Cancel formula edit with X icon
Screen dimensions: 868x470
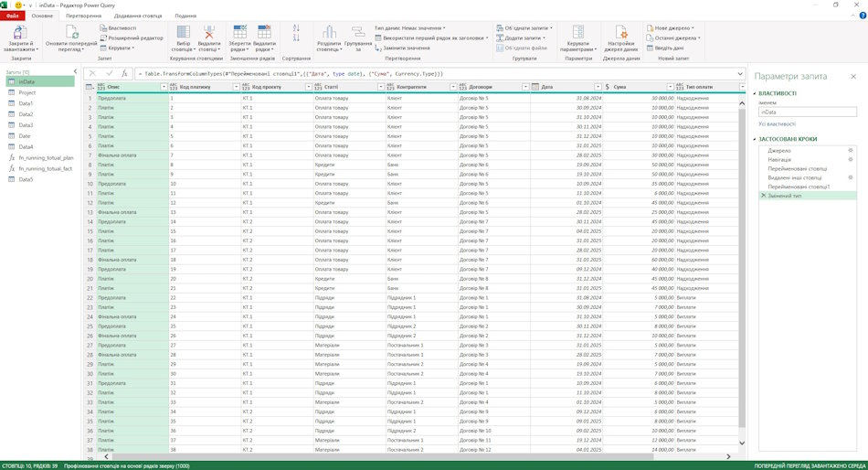coord(92,73)
